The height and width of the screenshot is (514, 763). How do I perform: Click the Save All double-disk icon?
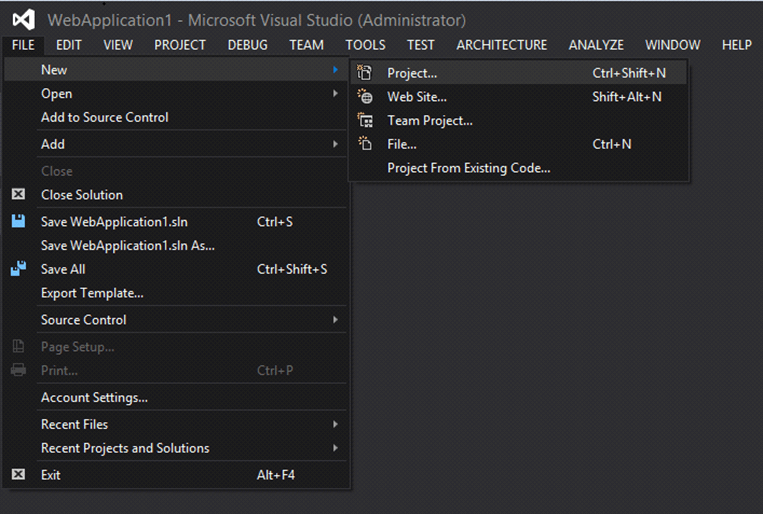[18, 269]
